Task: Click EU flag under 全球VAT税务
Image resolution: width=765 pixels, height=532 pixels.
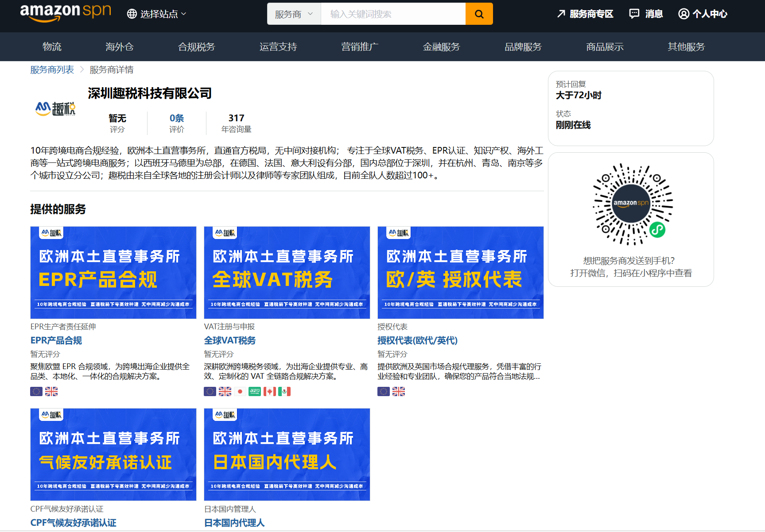Action: 210,391
